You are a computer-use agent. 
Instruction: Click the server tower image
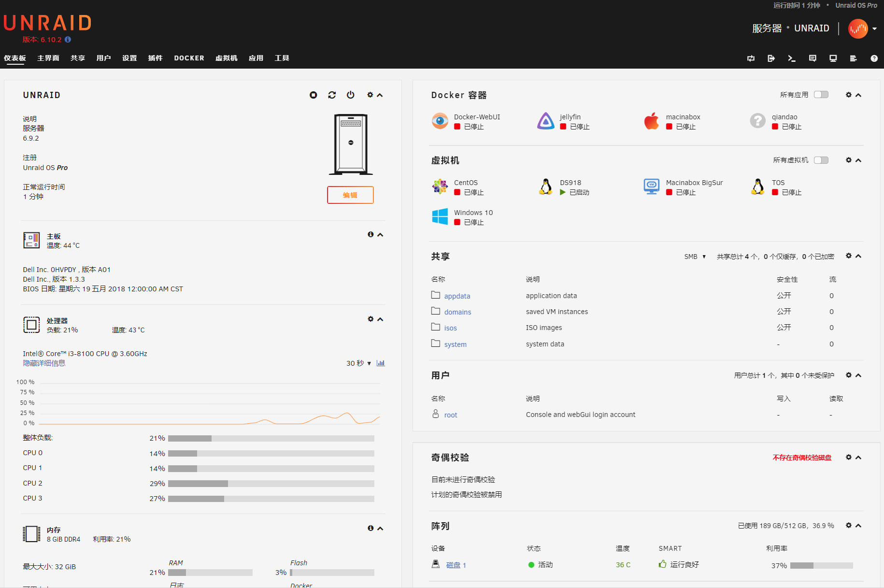pos(351,144)
